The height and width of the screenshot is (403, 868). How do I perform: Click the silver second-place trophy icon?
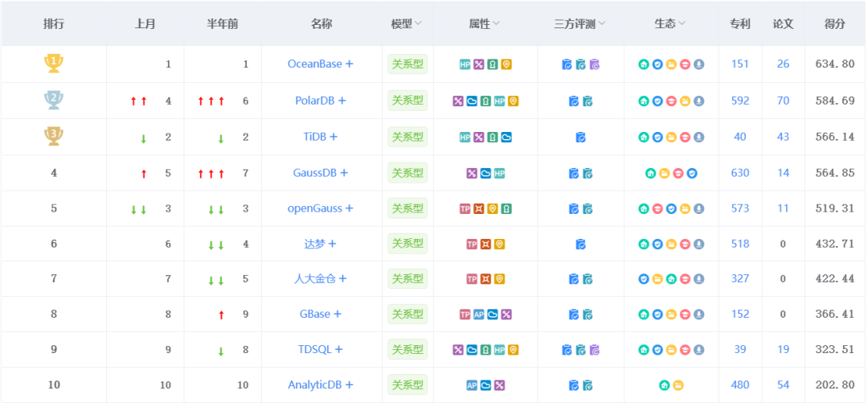click(x=54, y=101)
